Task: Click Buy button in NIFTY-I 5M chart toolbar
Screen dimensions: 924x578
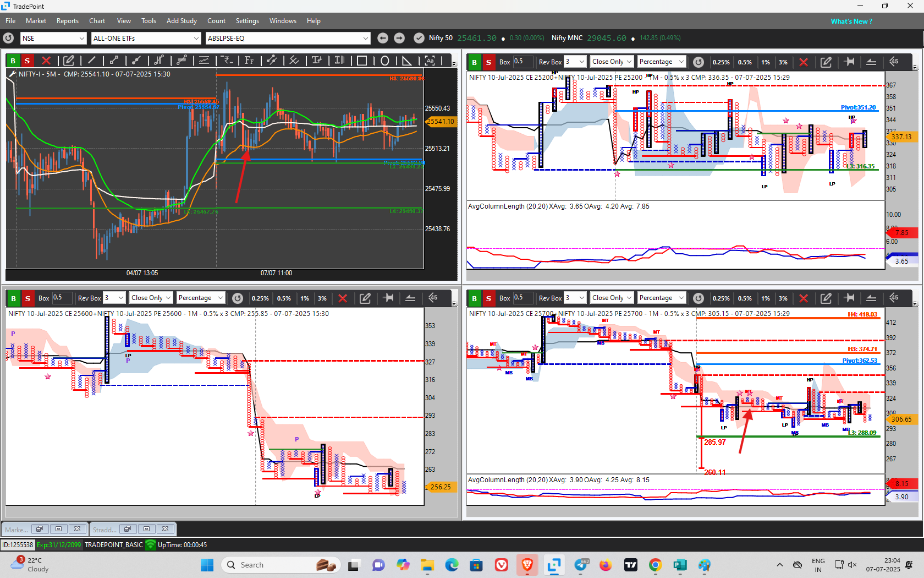Action: click(13, 61)
